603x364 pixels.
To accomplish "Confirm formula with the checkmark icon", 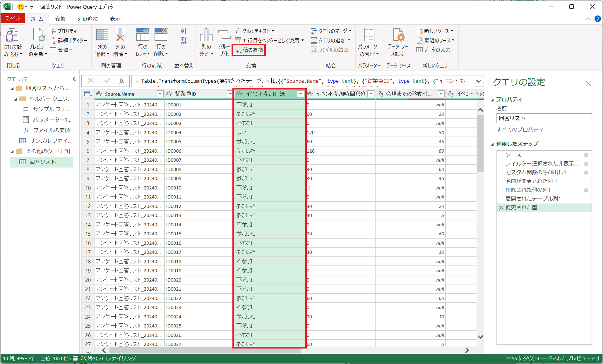I will coord(107,81).
